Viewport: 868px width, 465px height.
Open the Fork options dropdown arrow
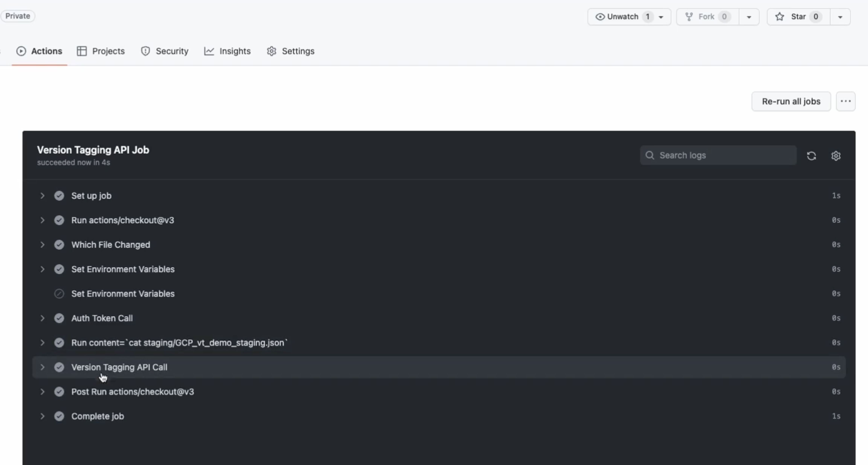tap(749, 17)
